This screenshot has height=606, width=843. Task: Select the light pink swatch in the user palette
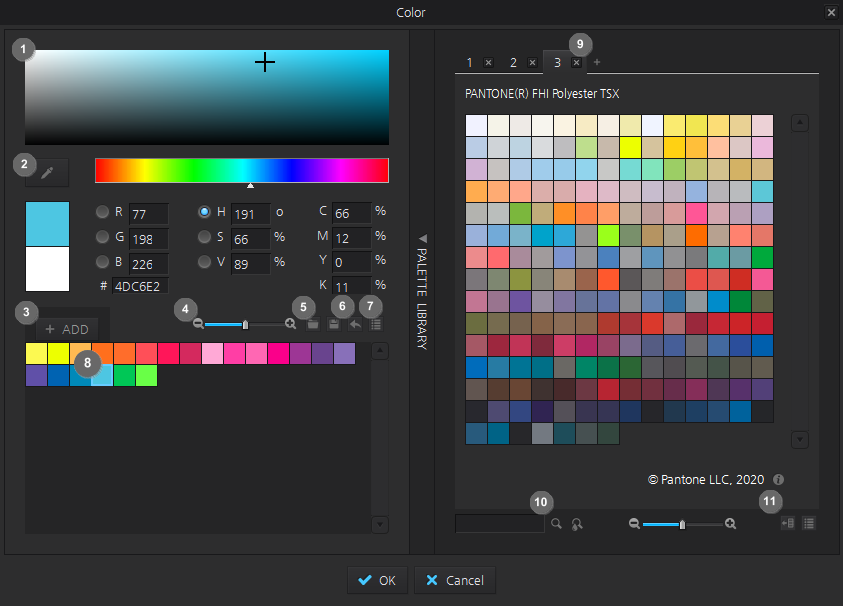coord(212,354)
